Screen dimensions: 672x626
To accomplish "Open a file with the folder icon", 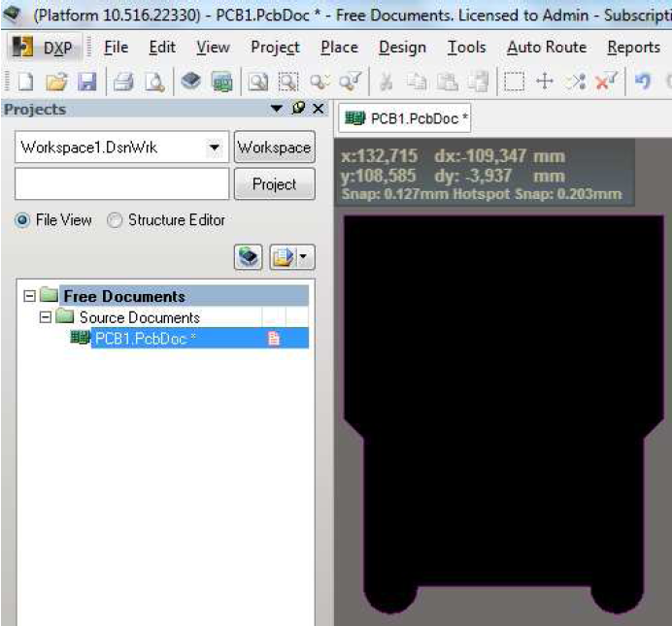I will (x=57, y=82).
